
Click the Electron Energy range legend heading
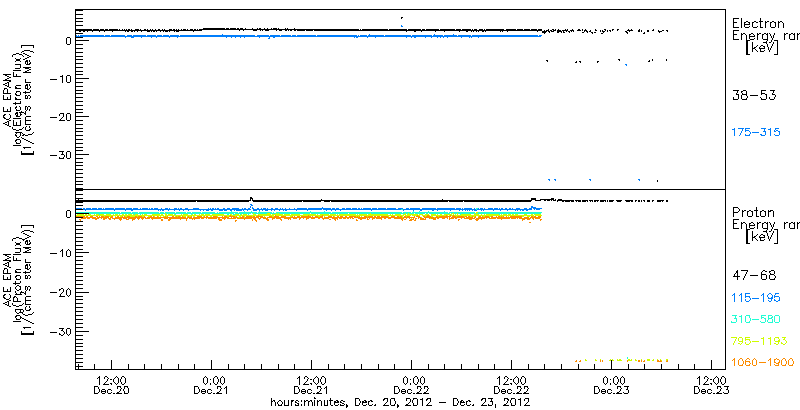coord(765,36)
